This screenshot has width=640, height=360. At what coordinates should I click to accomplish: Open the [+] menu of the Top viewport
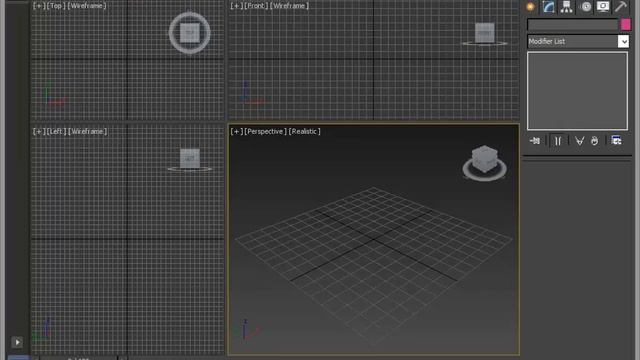(39, 6)
